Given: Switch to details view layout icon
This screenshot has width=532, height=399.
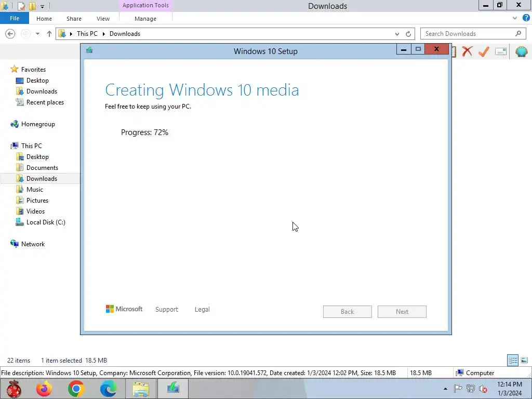Looking at the screenshot, I should click(513, 361).
